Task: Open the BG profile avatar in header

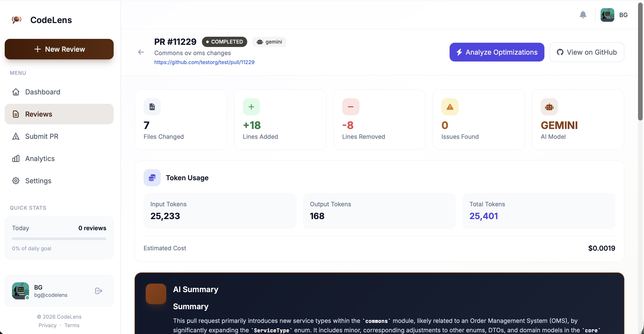Action: tap(607, 15)
